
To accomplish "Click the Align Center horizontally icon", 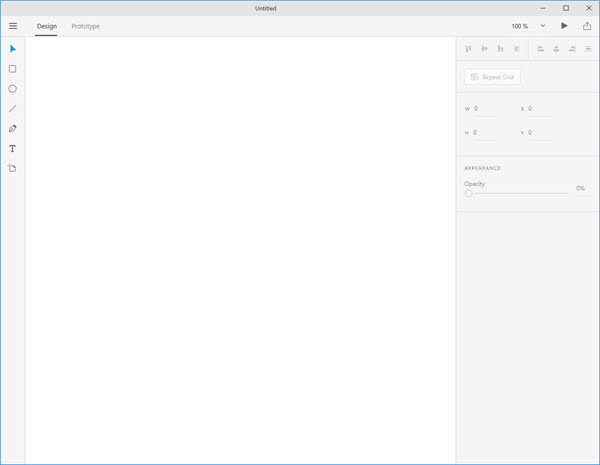I will pos(556,49).
